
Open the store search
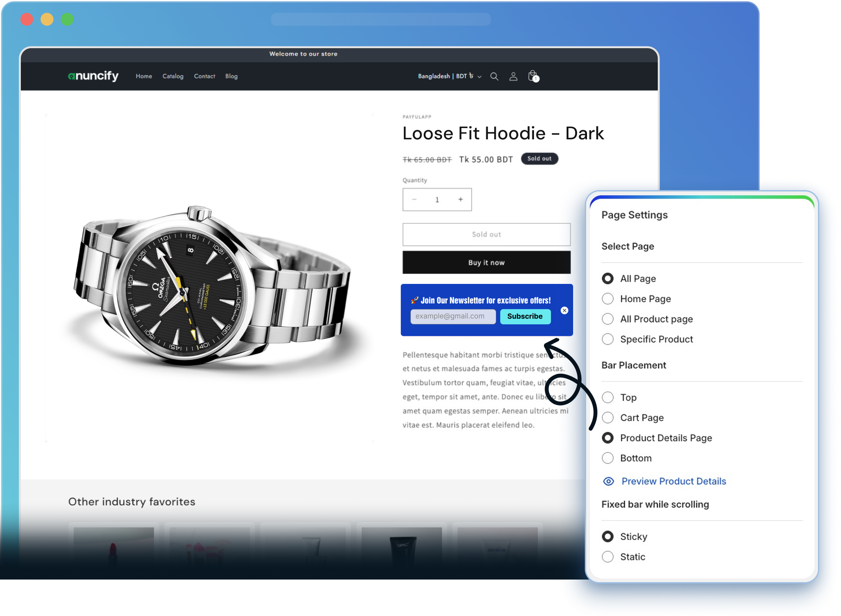[x=494, y=76]
